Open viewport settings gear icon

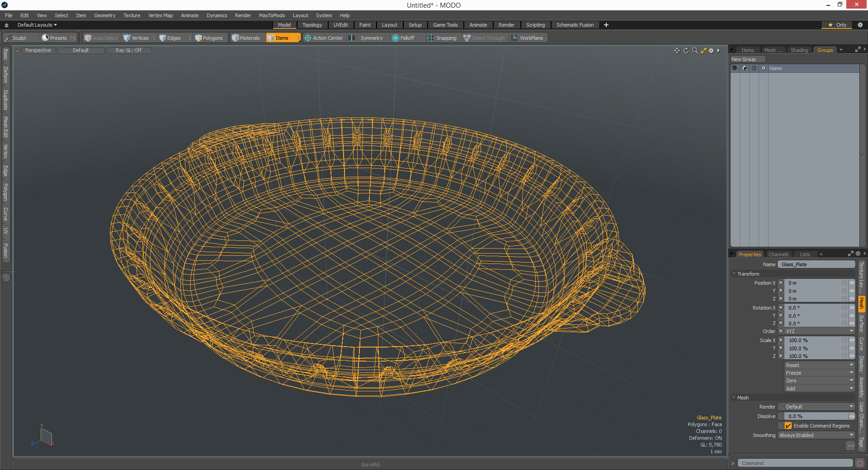(x=711, y=51)
